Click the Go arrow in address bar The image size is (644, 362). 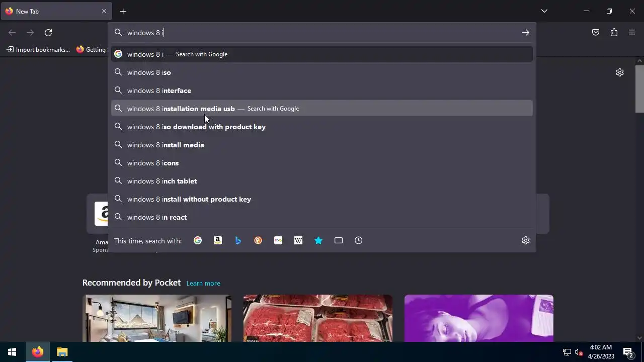[x=526, y=33]
